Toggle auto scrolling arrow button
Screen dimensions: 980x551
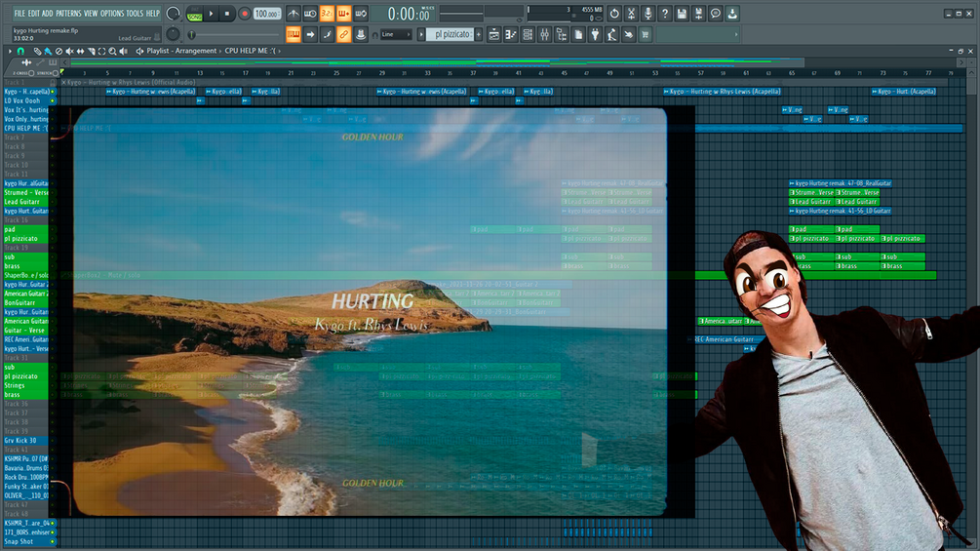310,34
